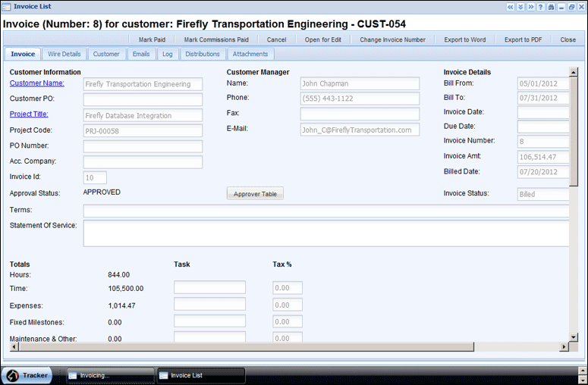Open the Customer tab

click(106, 54)
